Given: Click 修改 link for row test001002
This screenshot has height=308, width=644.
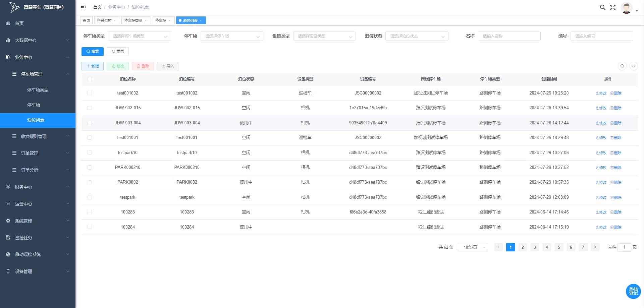Looking at the screenshot, I should point(601,93).
